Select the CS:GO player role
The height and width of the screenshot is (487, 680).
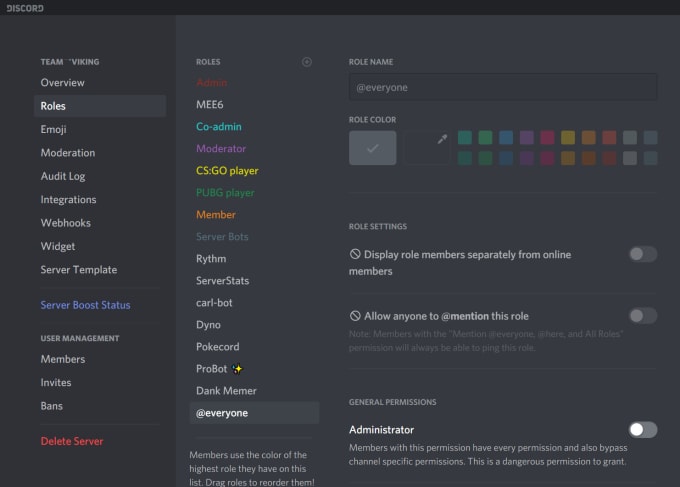tap(227, 171)
